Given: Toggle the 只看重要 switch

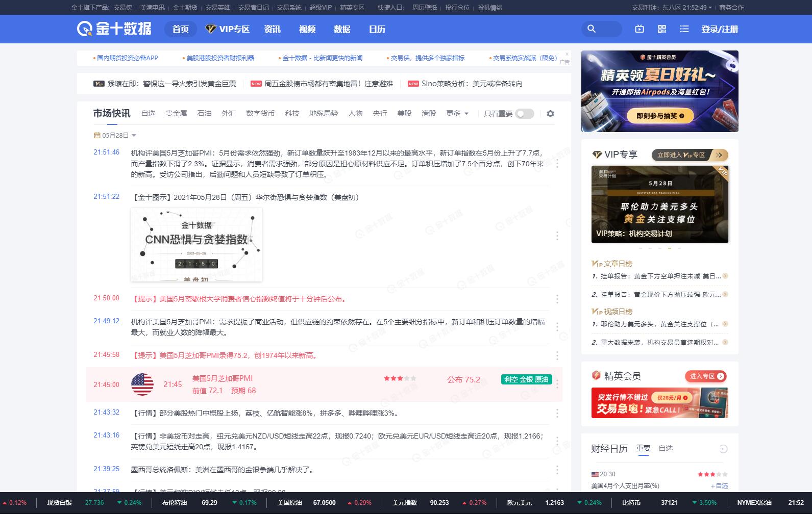Looking at the screenshot, I should (524, 114).
